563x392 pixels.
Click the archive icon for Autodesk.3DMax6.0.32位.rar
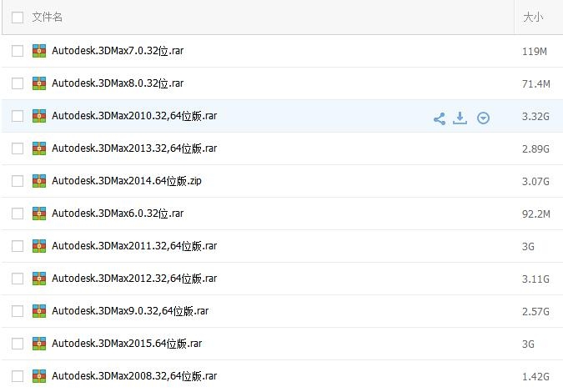click(x=39, y=214)
